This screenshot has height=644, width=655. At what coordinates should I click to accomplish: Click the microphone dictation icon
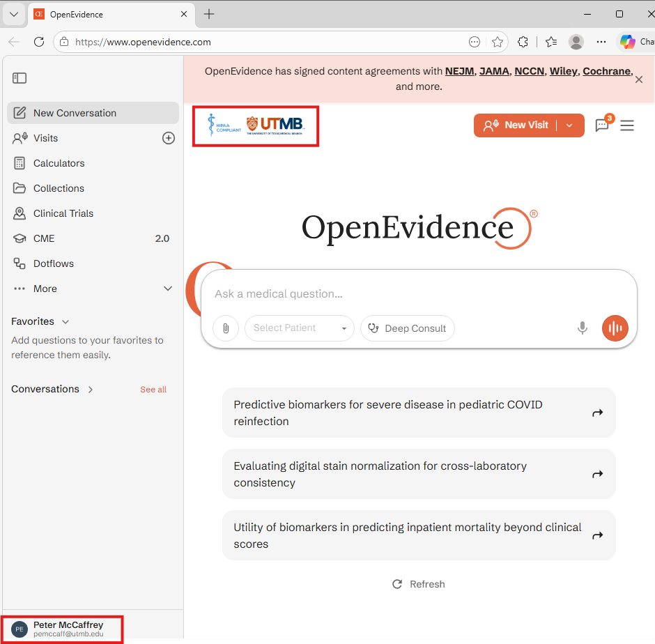click(x=583, y=328)
